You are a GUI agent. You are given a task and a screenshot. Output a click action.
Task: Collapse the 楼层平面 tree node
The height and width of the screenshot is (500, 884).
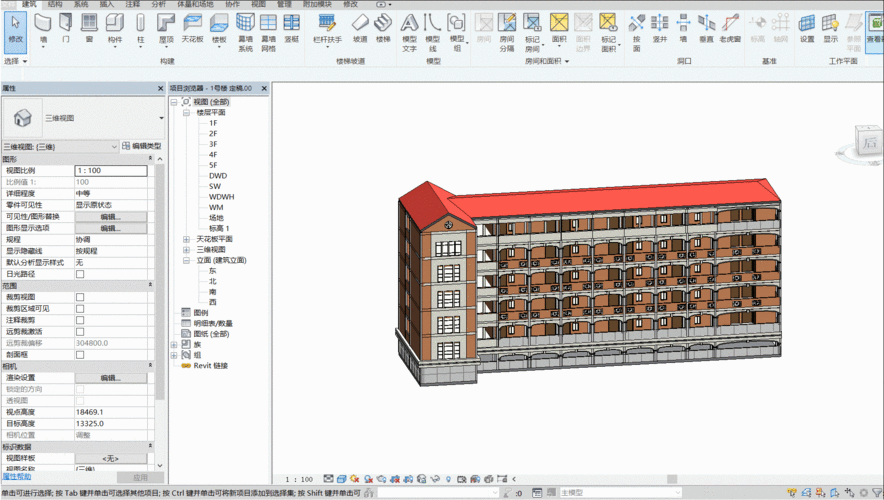click(186, 113)
